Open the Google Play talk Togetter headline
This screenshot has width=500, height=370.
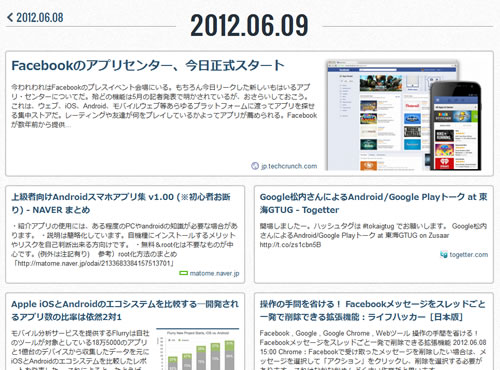click(373, 203)
